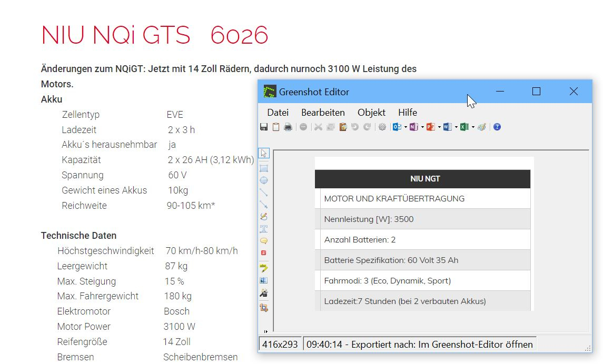Expand the Word export dropdown arrow
This screenshot has width=603, height=364.
456,127
